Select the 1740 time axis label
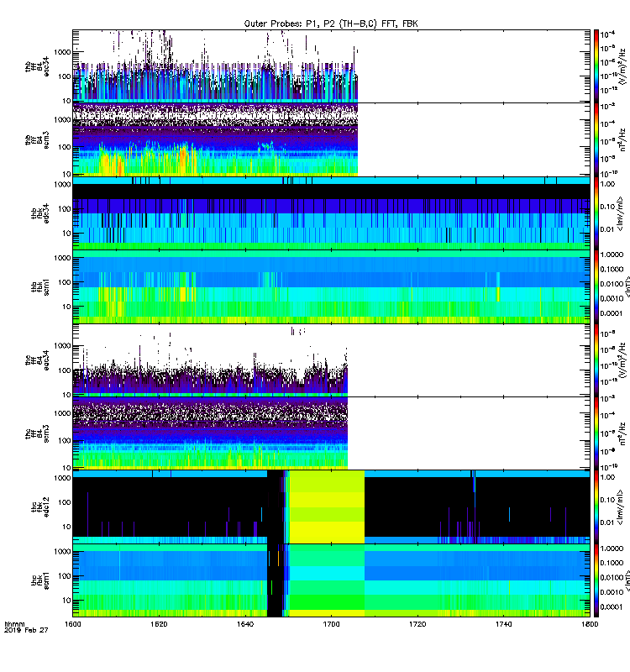Viewport: 630px width, 672px height. (503, 624)
